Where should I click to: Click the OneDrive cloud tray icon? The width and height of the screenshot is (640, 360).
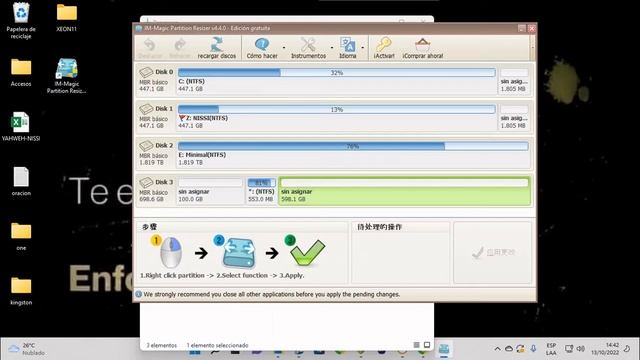(x=509, y=349)
